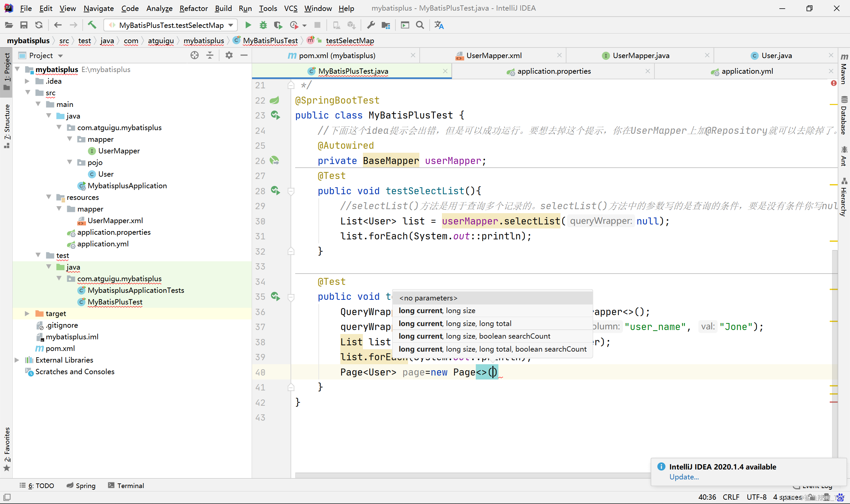Open the Database side tool window

click(x=844, y=116)
